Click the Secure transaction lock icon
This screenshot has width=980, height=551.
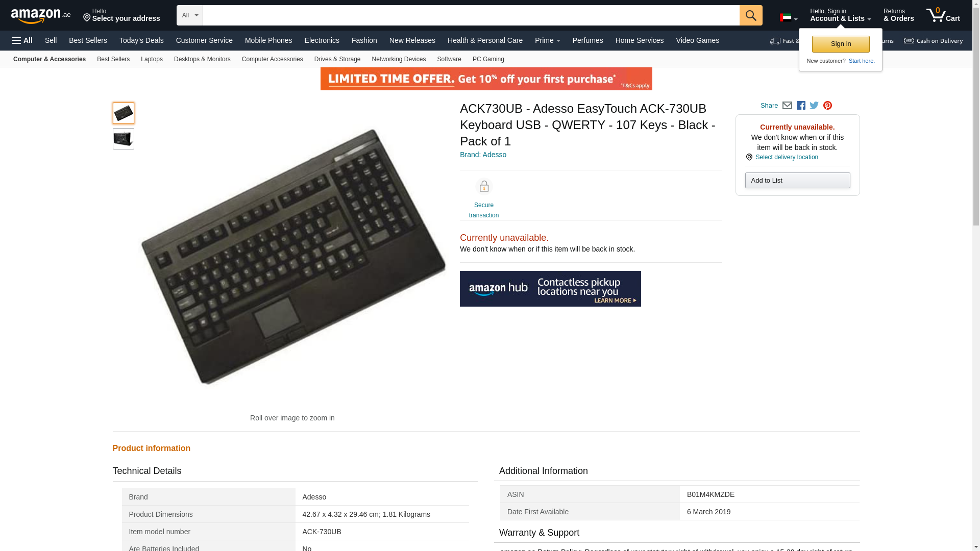coord(484,187)
